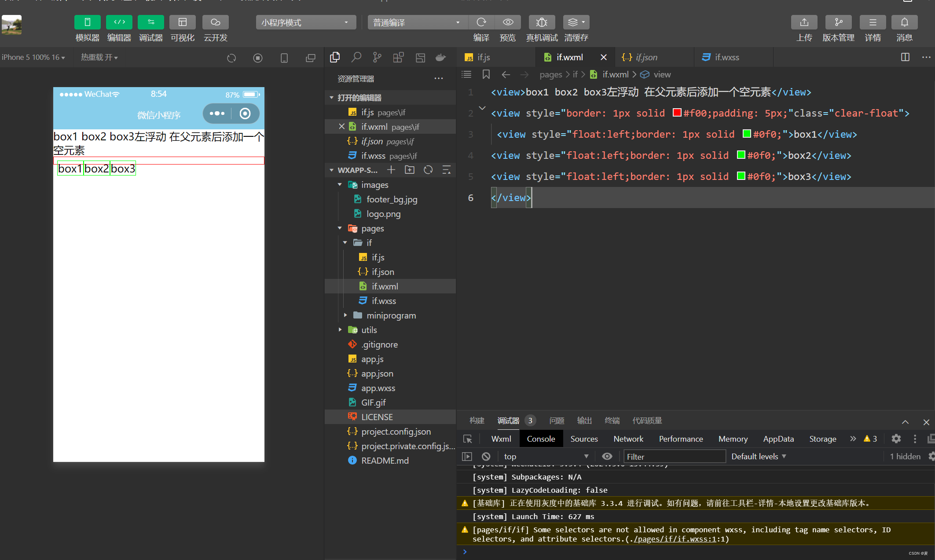Viewport: 935px width, 560px height.
Task: Click the split editor icon
Action: [x=905, y=57]
